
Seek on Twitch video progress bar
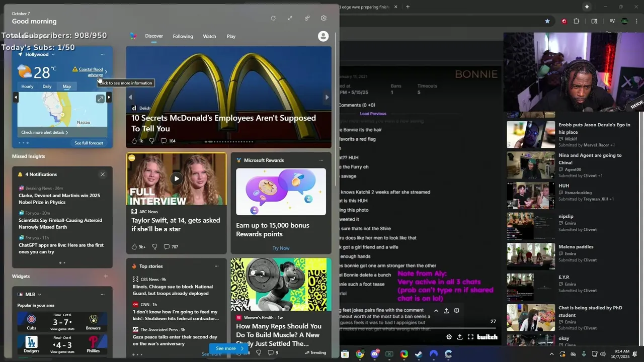[419, 329]
